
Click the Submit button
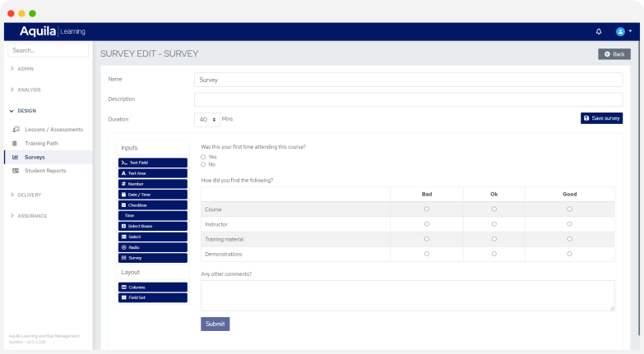(215, 324)
